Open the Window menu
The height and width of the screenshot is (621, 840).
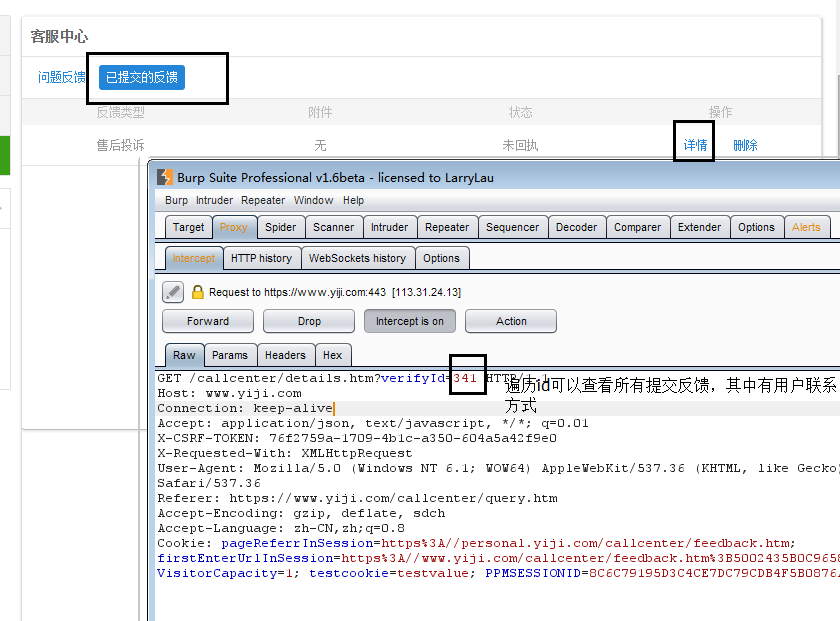[x=313, y=200]
